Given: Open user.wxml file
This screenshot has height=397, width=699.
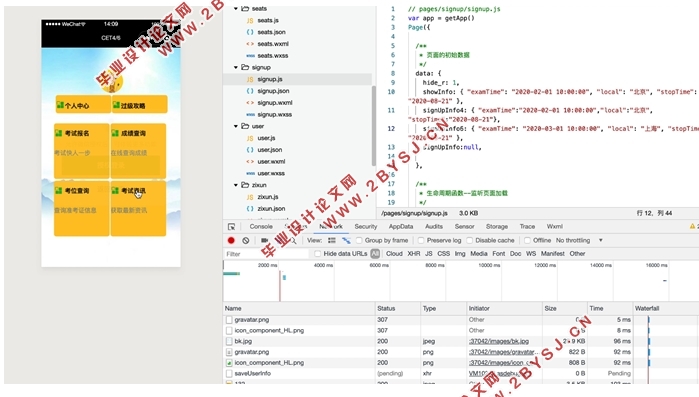Looking at the screenshot, I should tap(271, 161).
